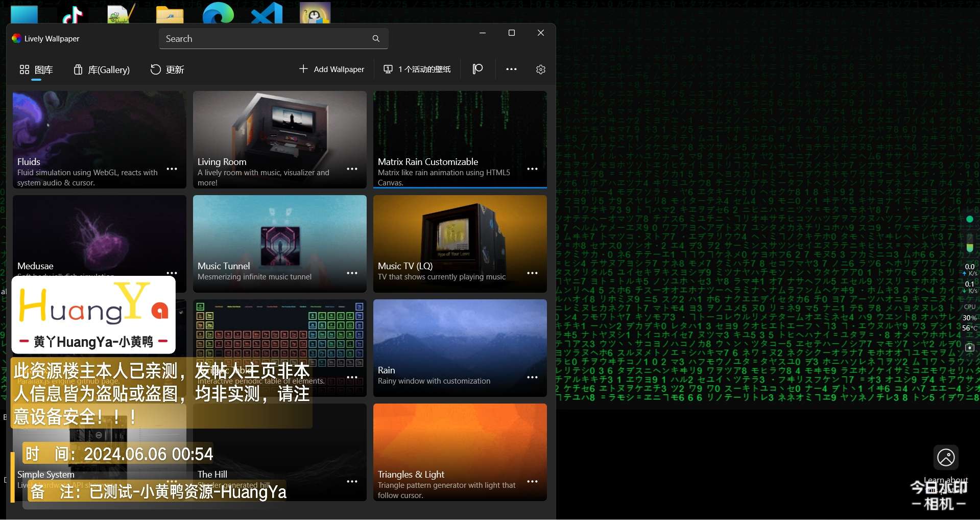Screen dimensions: 980x520
Task: Open the Lively Wallpaper settings gear
Action: [x=540, y=69]
